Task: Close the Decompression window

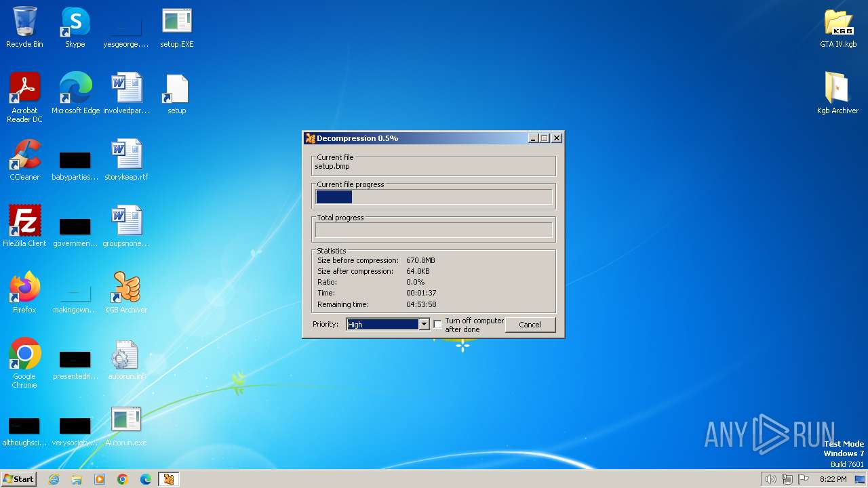Action: 557,138
